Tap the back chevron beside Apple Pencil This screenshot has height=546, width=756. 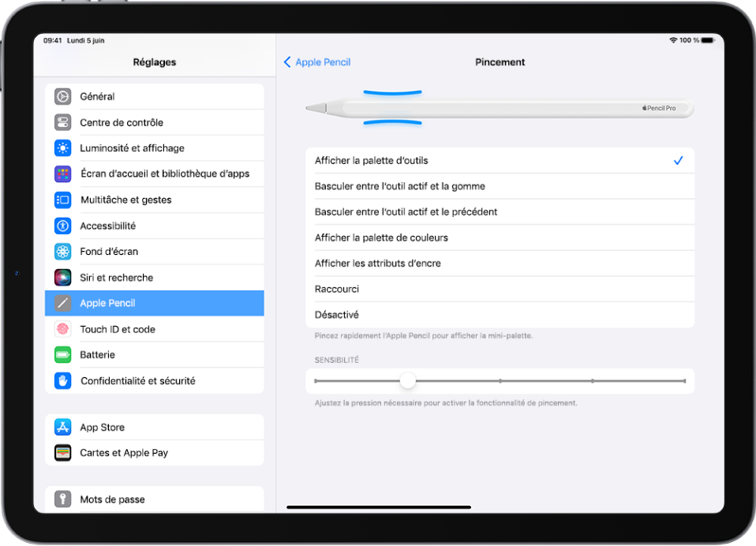tap(287, 62)
